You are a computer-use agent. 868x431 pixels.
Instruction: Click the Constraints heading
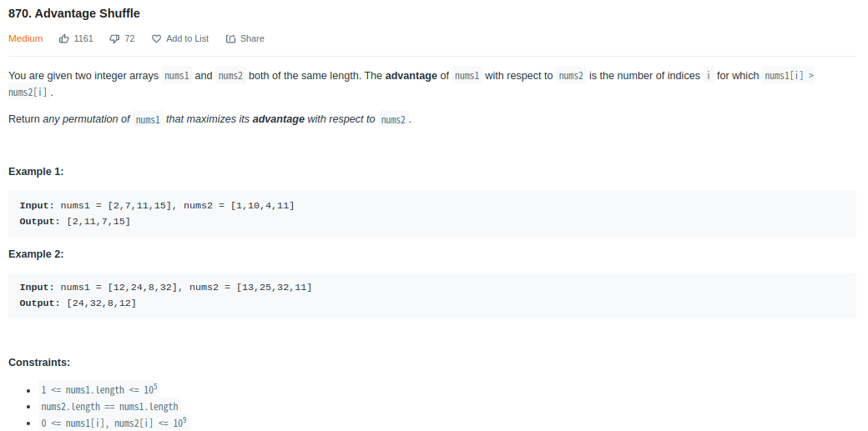(x=39, y=363)
